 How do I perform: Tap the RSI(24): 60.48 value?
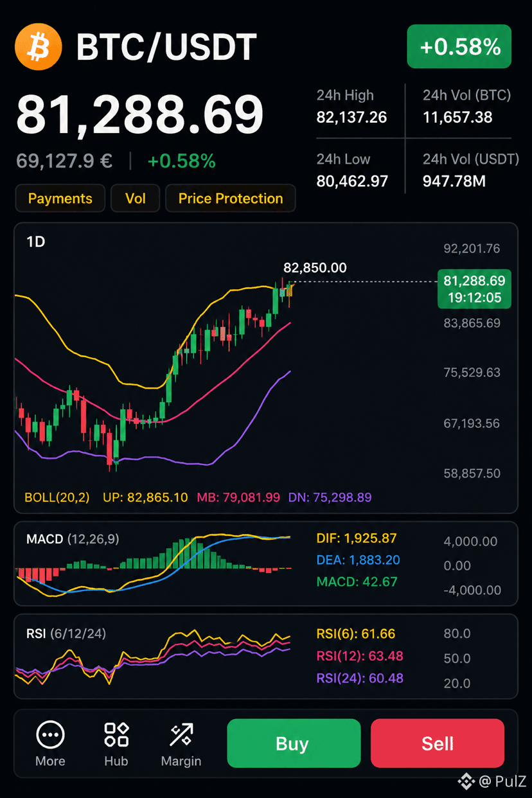pyautogui.click(x=360, y=678)
